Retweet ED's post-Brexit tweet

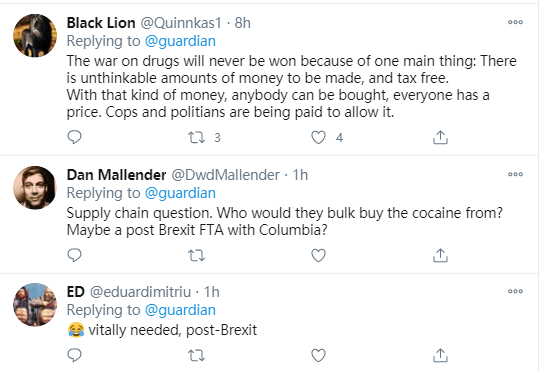196,356
